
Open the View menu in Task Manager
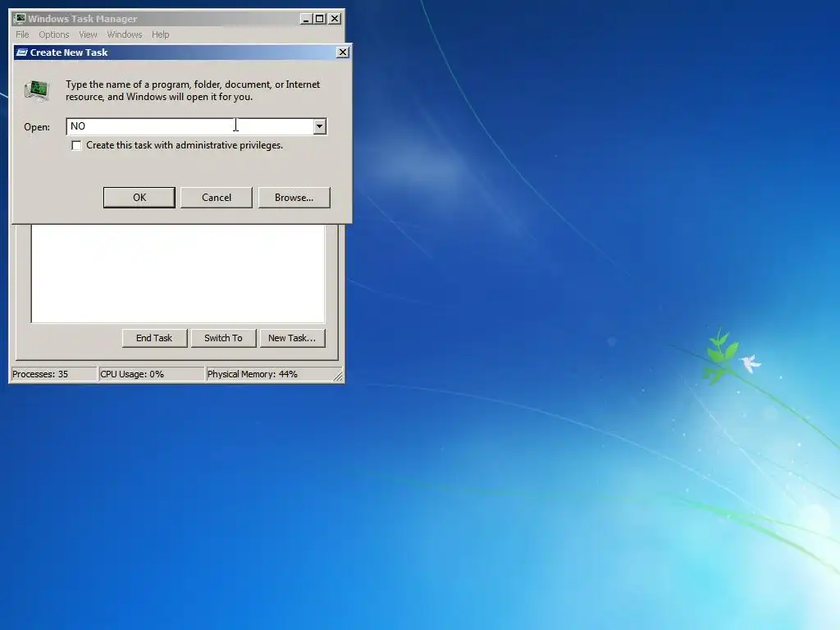[x=88, y=34]
